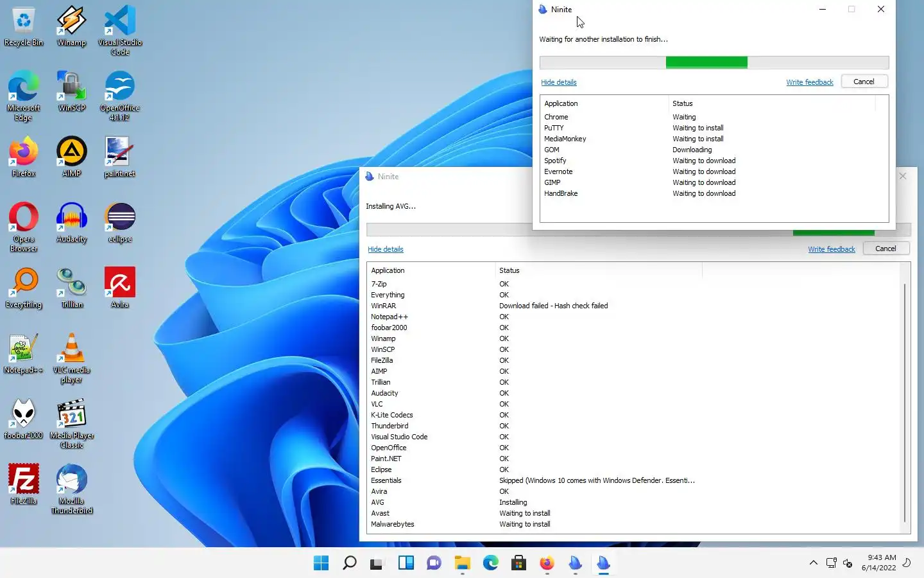Select the K-Lite Codecs row
924x578 pixels.
pos(633,415)
